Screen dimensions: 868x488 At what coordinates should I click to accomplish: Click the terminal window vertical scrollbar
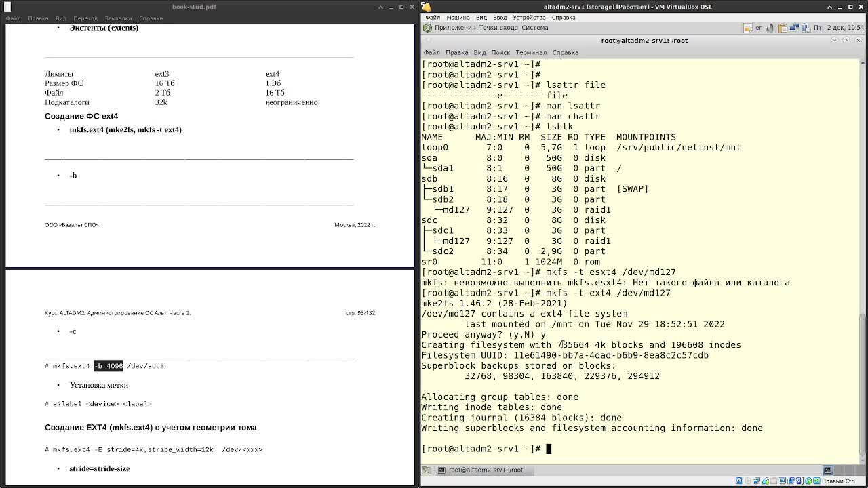863,261
